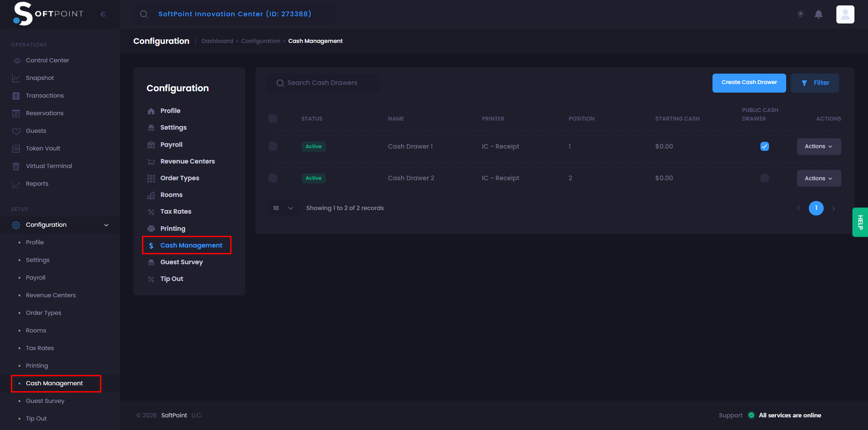Collapse the sidebar with double-chevron icon
868x430 pixels.
tap(103, 14)
